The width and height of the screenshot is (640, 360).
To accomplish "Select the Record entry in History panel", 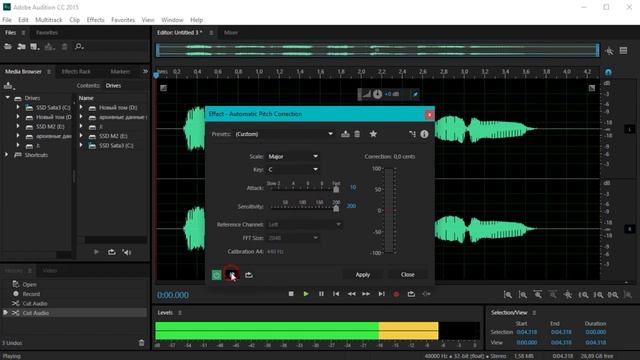I will (31, 294).
